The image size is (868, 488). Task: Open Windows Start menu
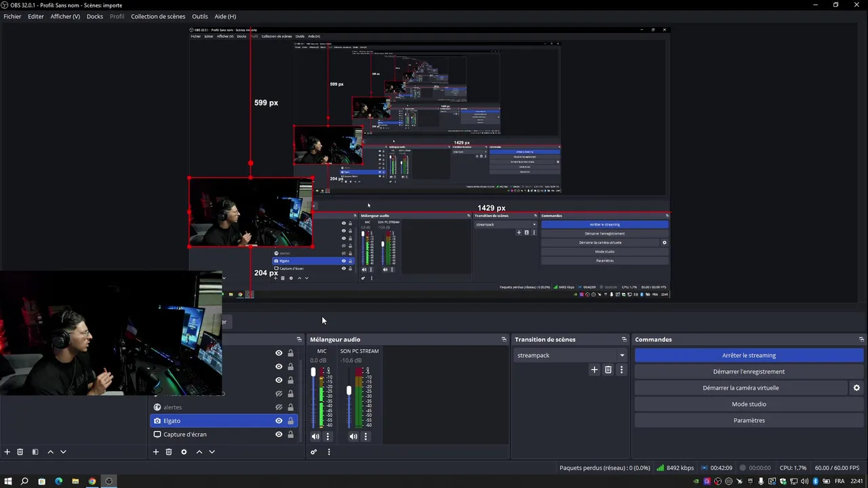click(x=7, y=481)
